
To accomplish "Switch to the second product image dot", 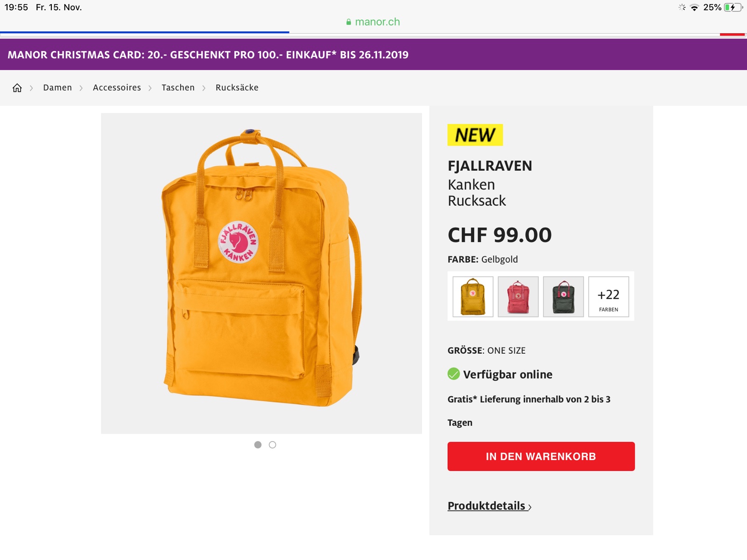I will pos(273,445).
